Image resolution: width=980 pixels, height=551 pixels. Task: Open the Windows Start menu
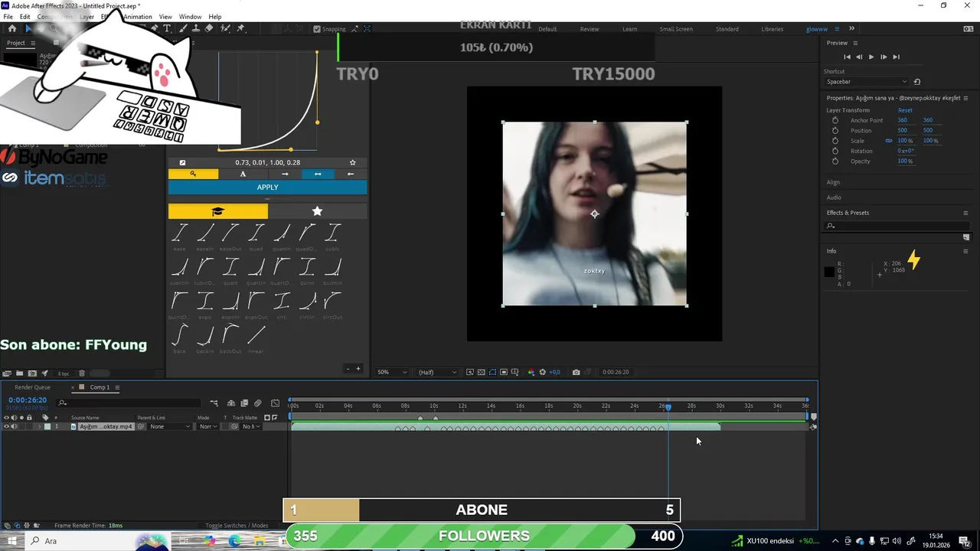pos(12,540)
